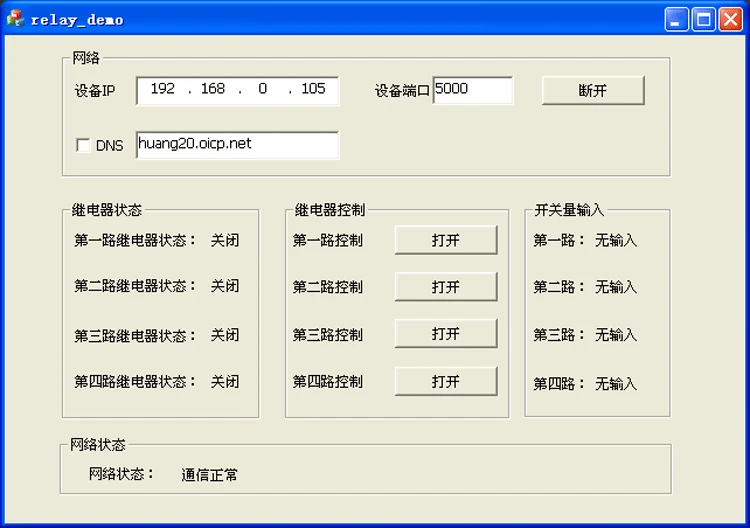This screenshot has width=750, height=528.
Task: Click the 第四路继电器状态 label
Action: pyautogui.click(x=135, y=382)
